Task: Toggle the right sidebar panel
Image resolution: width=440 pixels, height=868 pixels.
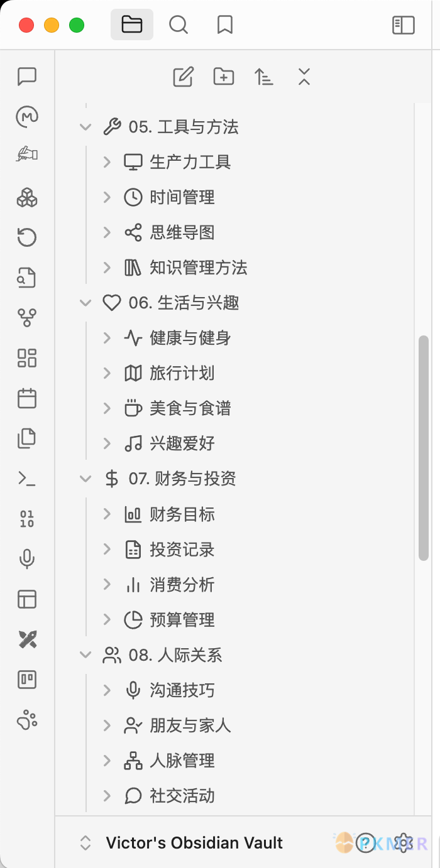Action: tap(404, 25)
